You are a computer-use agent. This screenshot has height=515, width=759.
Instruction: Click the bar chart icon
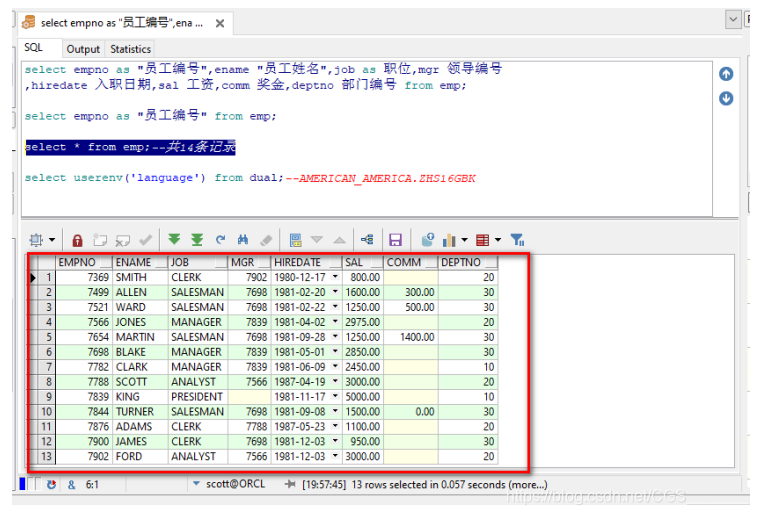click(450, 240)
